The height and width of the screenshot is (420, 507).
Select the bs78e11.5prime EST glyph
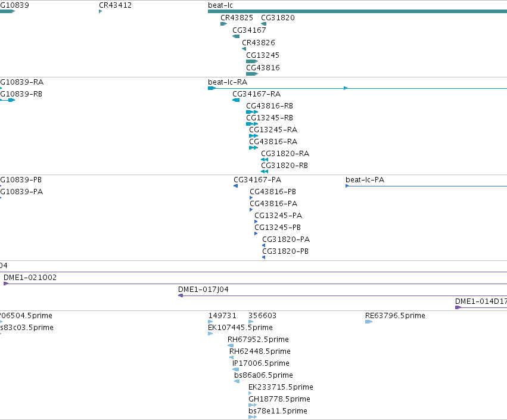[x=253, y=417]
